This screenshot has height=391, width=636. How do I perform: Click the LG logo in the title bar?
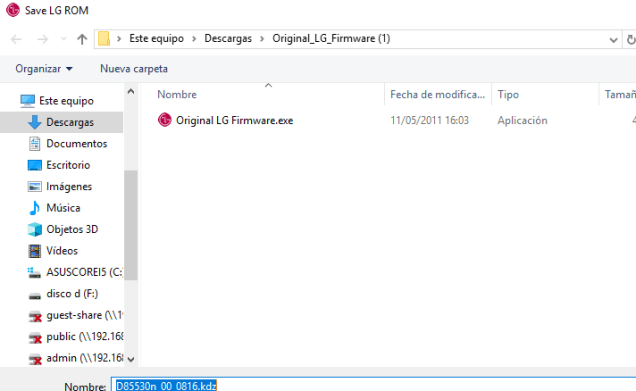(13, 10)
